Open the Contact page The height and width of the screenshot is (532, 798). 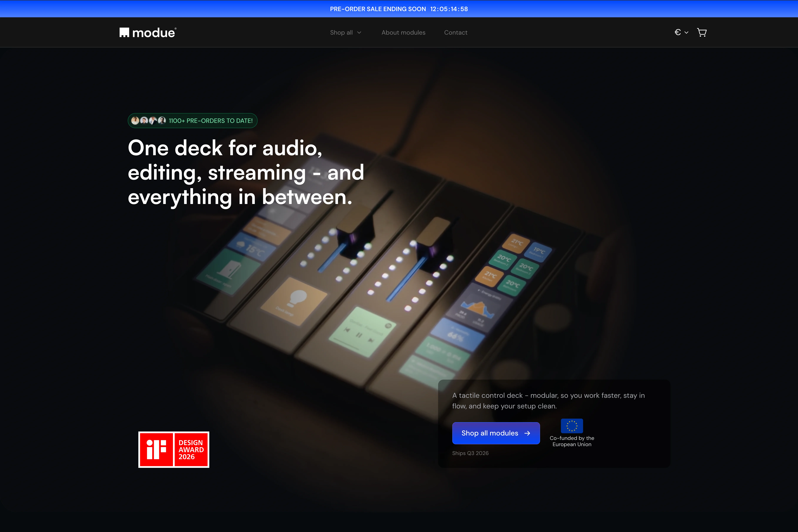point(456,33)
